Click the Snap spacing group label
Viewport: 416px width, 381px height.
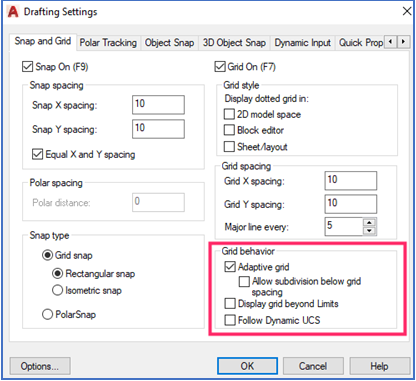[56, 85]
